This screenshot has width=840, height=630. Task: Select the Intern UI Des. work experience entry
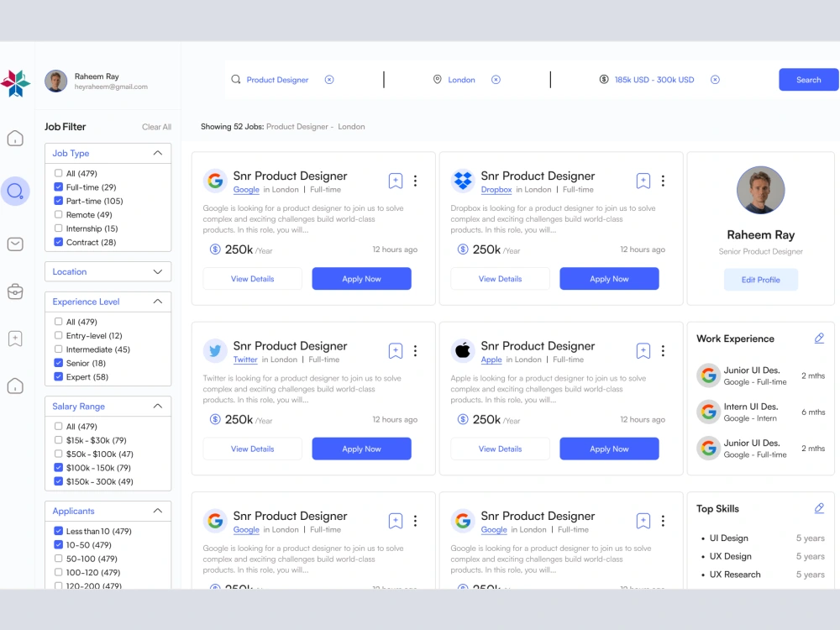click(761, 412)
